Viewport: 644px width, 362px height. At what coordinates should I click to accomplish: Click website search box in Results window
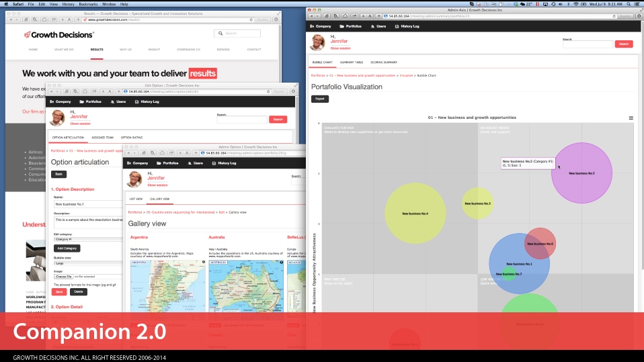click(x=237, y=34)
